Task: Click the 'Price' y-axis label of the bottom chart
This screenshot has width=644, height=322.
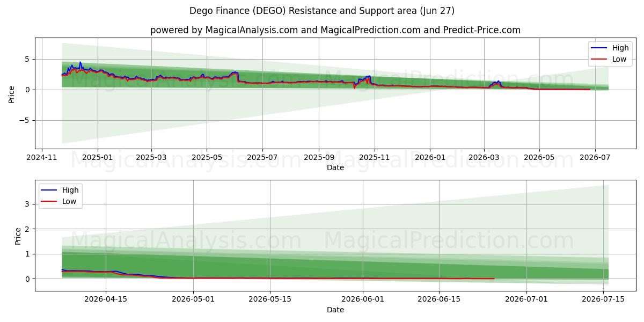Action: [x=18, y=236]
